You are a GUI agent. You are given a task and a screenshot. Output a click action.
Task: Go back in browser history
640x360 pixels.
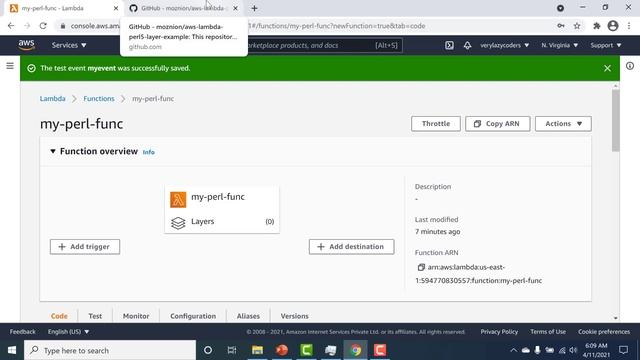pos(11,26)
